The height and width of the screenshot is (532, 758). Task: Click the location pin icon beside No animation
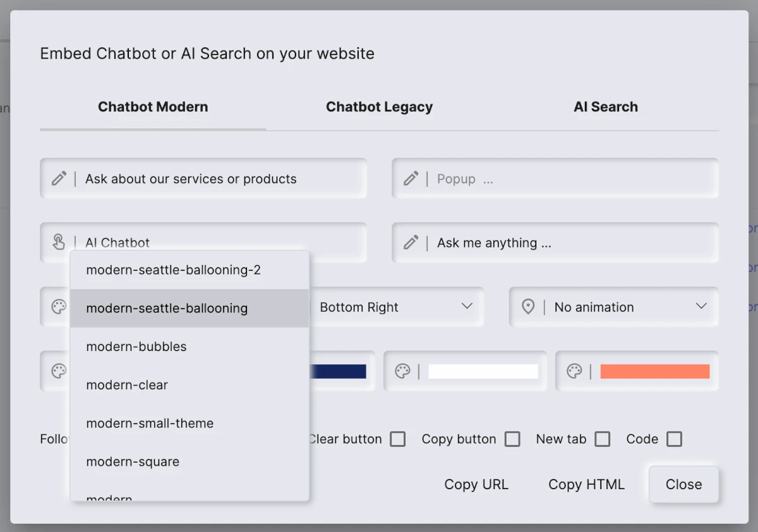pyautogui.click(x=528, y=307)
